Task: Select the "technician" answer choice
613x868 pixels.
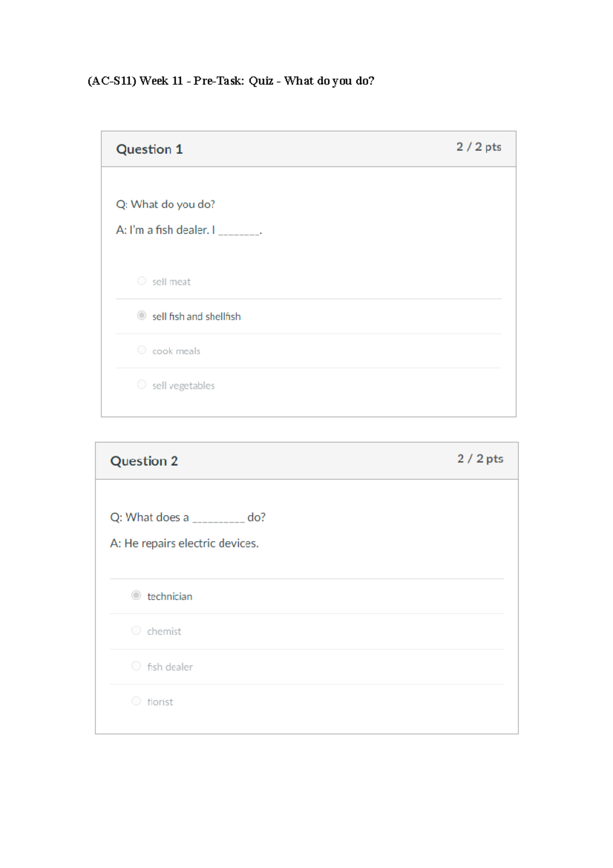Action: click(136, 596)
